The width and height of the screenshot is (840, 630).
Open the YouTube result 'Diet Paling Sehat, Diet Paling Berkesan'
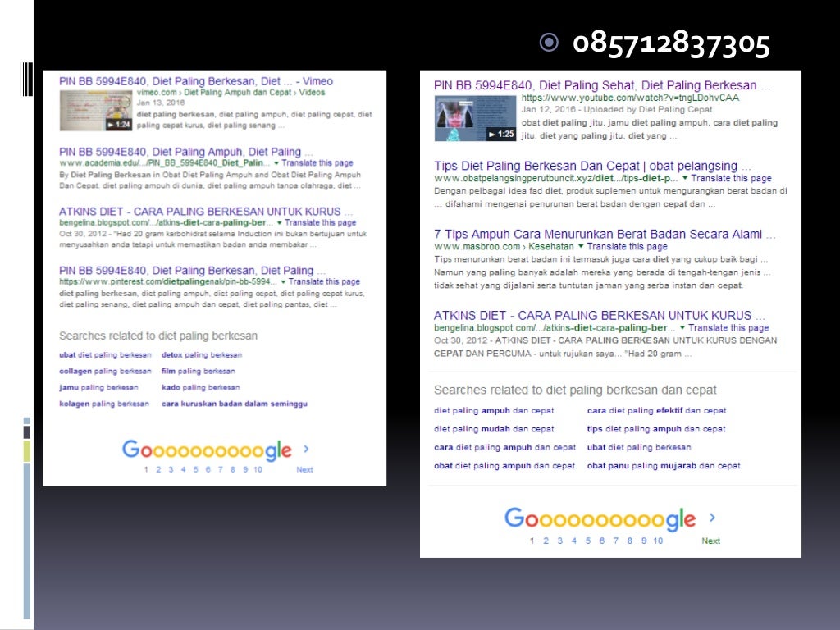[602, 85]
